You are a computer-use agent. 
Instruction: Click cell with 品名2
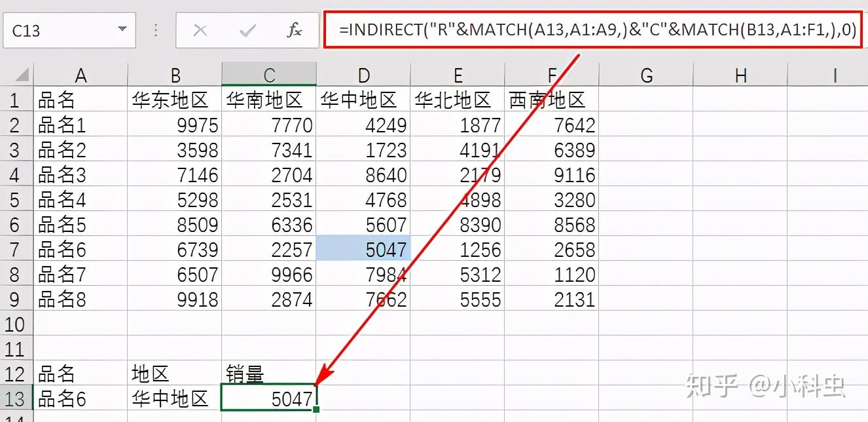pos(81,149)
